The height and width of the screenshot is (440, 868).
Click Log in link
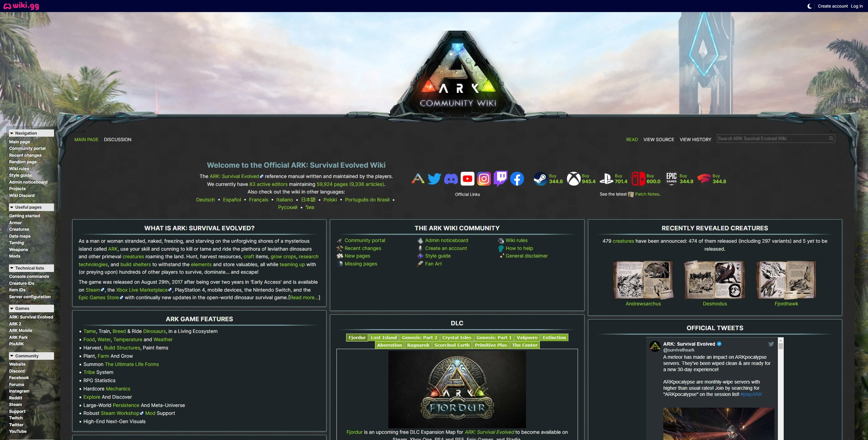tap(857, 6)
